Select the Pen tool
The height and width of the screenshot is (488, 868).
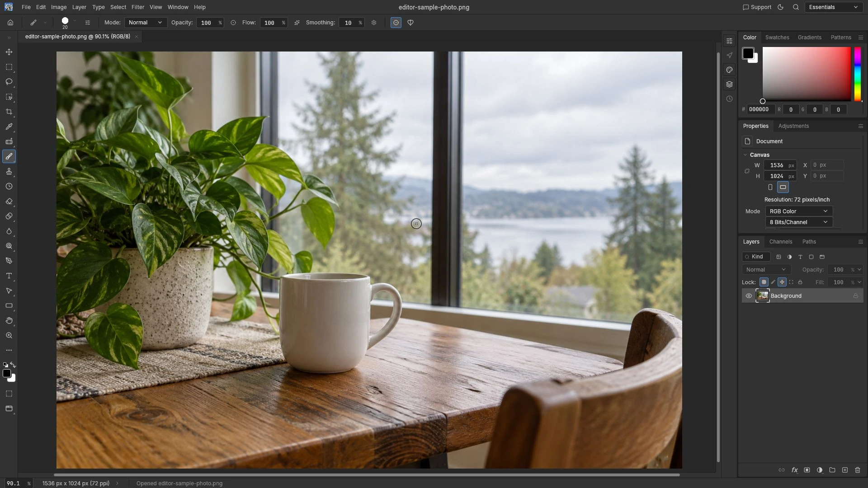[x=9, y=261]
